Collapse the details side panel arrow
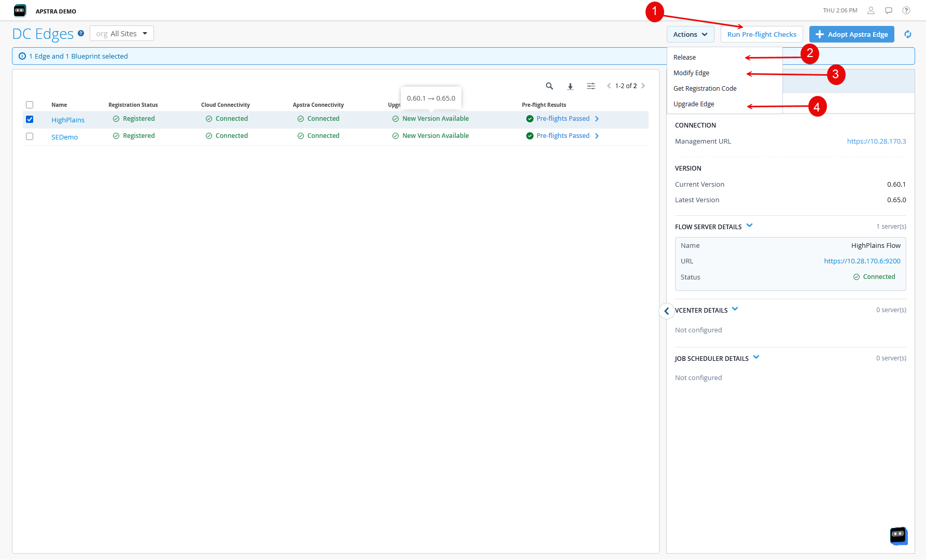 tap(667, 311)
